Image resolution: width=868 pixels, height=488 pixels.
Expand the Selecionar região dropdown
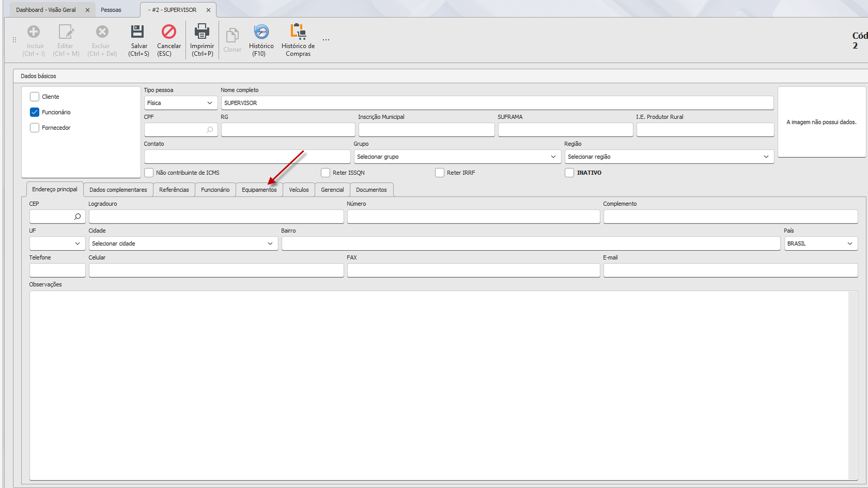tap(669, 157)
